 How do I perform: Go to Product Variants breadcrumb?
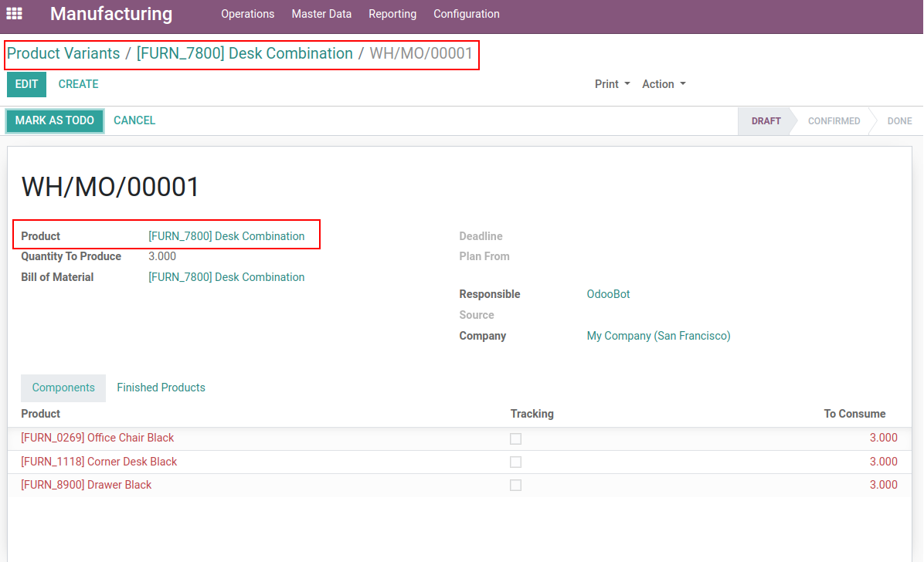pyautogui.click(x=63, y=53)
